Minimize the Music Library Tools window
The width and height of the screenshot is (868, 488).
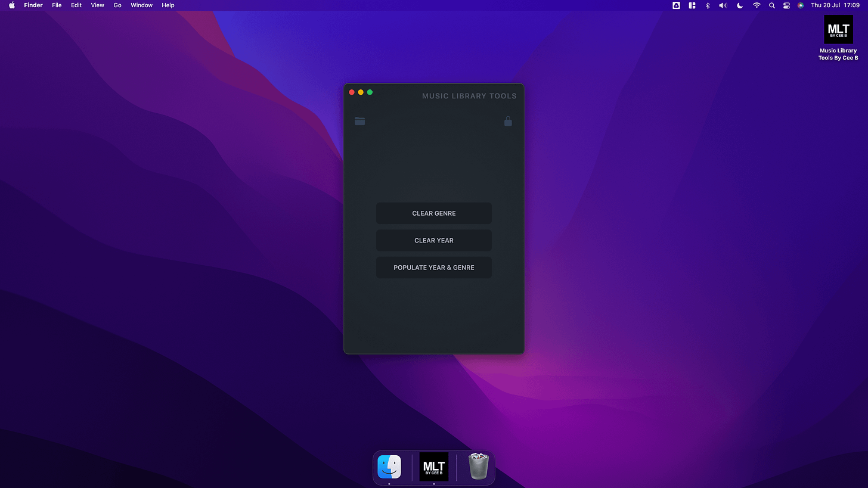361,92
